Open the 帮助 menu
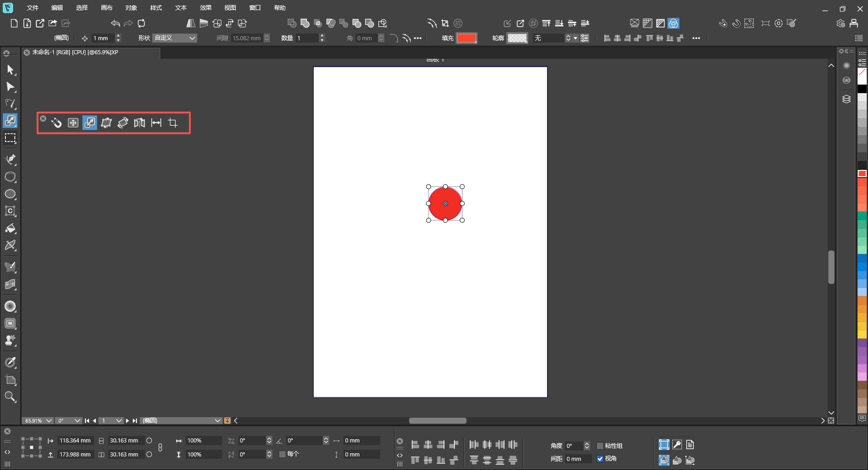Viewport: 868px width, 470px height. (x=280, y=8)
